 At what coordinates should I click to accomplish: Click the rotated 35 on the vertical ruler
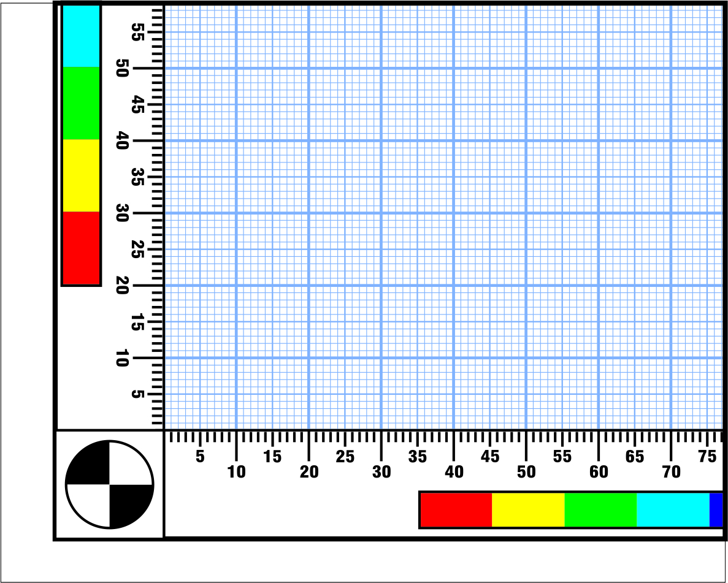[137, 177]
